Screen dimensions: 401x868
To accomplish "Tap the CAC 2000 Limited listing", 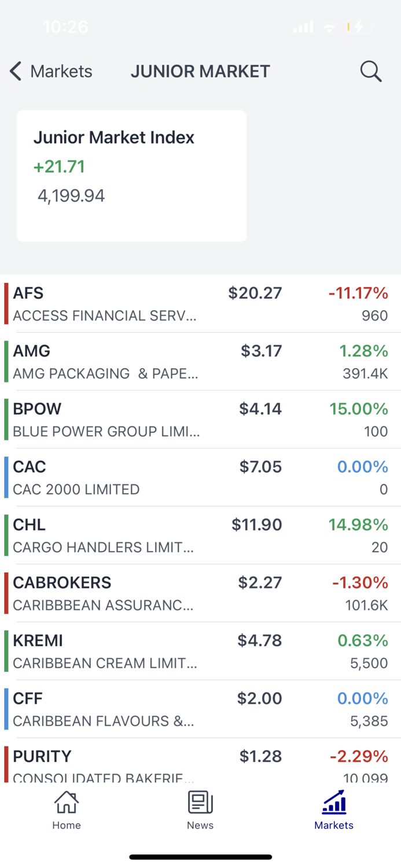I will (x=200, y=477).
